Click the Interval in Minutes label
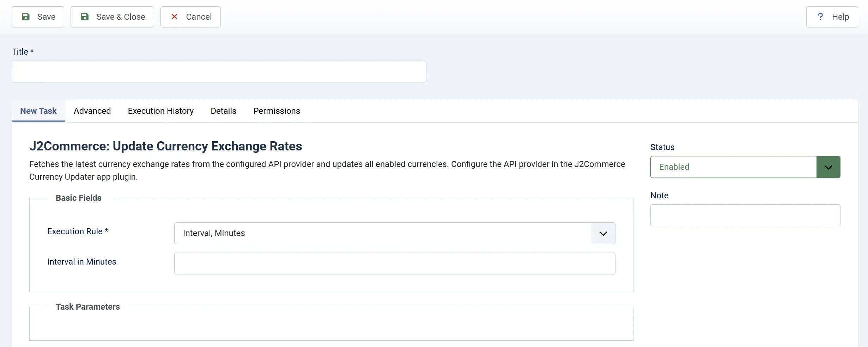This screenshot has width=868, height=347. 82,262
